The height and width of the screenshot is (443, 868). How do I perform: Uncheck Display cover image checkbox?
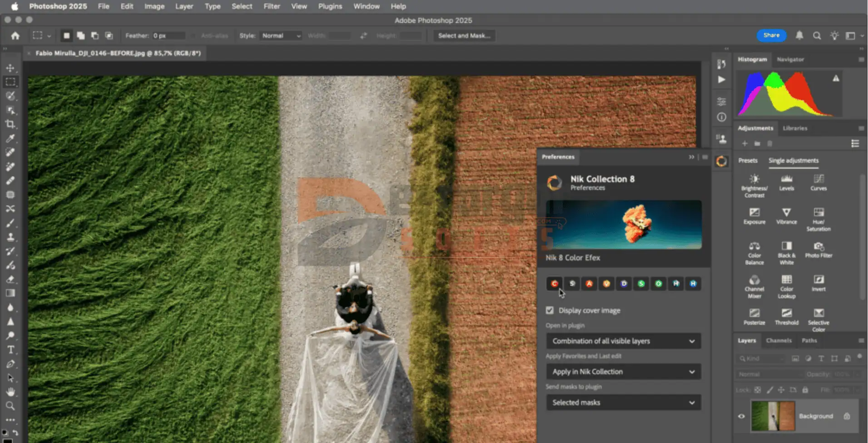[550, 310]
